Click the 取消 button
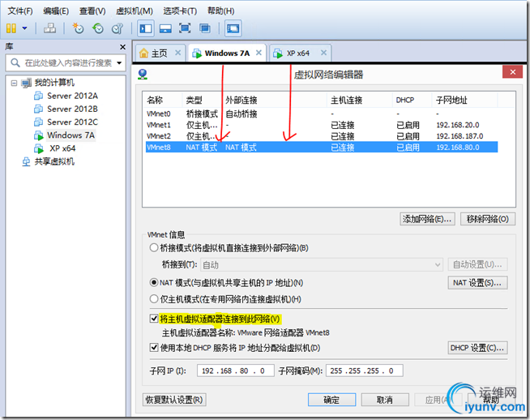Screen dimensions: 530x420 click(x=385, y=400)
